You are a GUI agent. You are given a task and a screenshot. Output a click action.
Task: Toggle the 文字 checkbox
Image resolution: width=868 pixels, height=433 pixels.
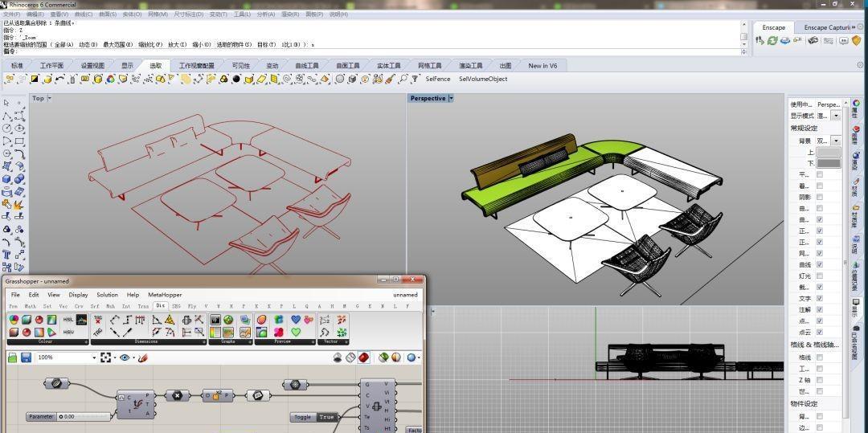point(820,299)
